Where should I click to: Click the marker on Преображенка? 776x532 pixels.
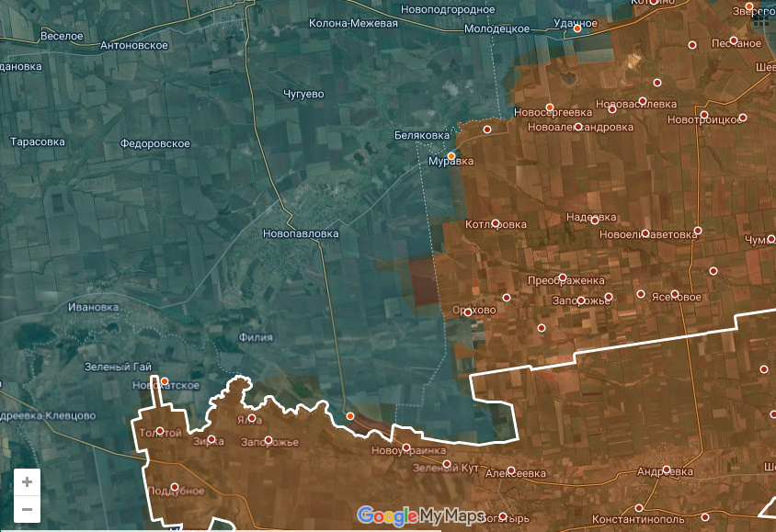point(563,277)
